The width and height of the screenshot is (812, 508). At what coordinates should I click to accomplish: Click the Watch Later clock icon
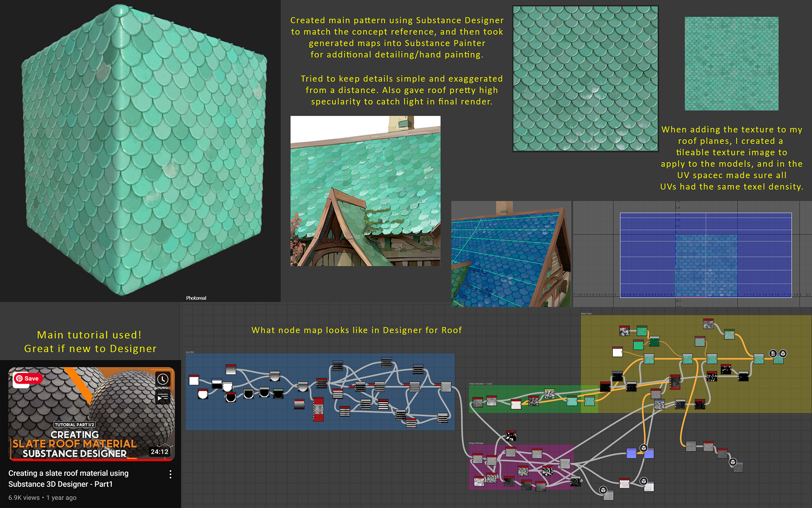[163, 379]
